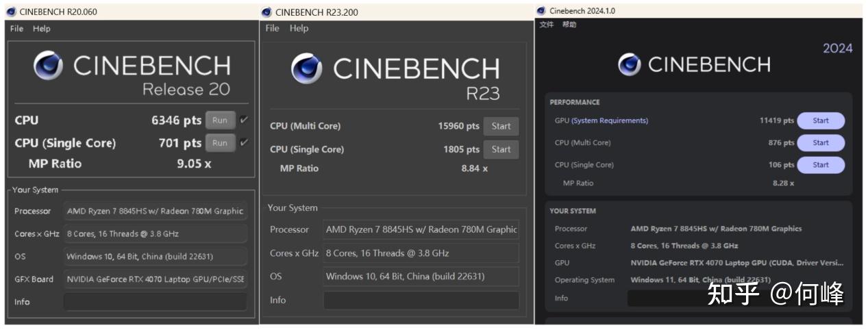Click the Cinebench 2024 sphere logo
The height and width of the screenshot is (330, 868).
630,64
